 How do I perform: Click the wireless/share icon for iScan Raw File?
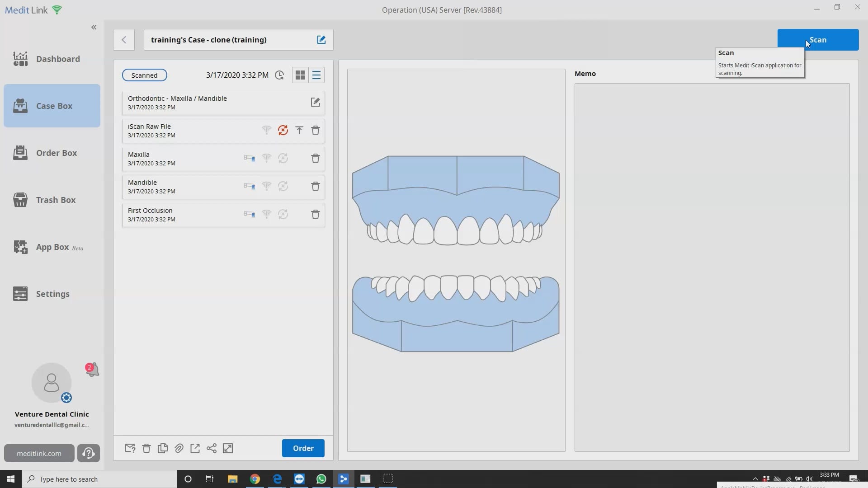tap(266, 130)
